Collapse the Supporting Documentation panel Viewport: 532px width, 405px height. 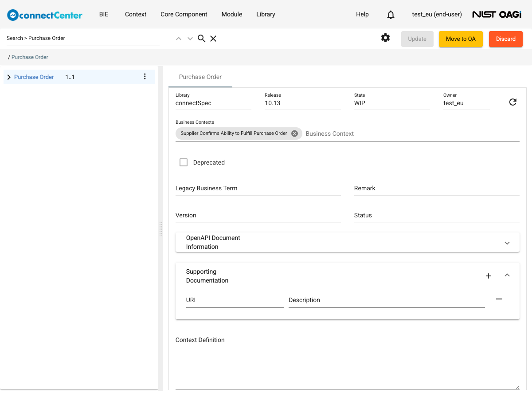(x=507, y=275)
